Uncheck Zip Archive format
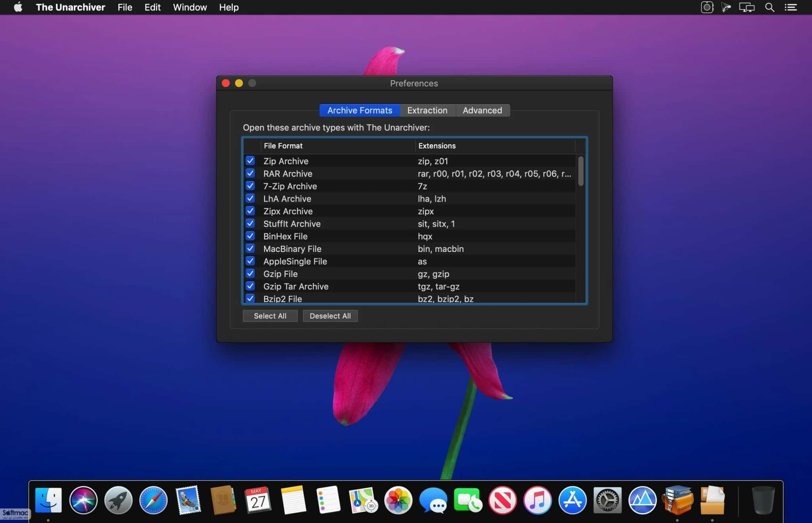Image resolution: width=812 pixels, height=523 pixels. click(x=250, y=160)
